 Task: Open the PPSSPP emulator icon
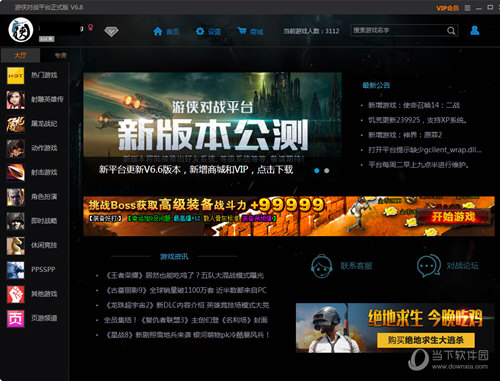tap(15, 270)
